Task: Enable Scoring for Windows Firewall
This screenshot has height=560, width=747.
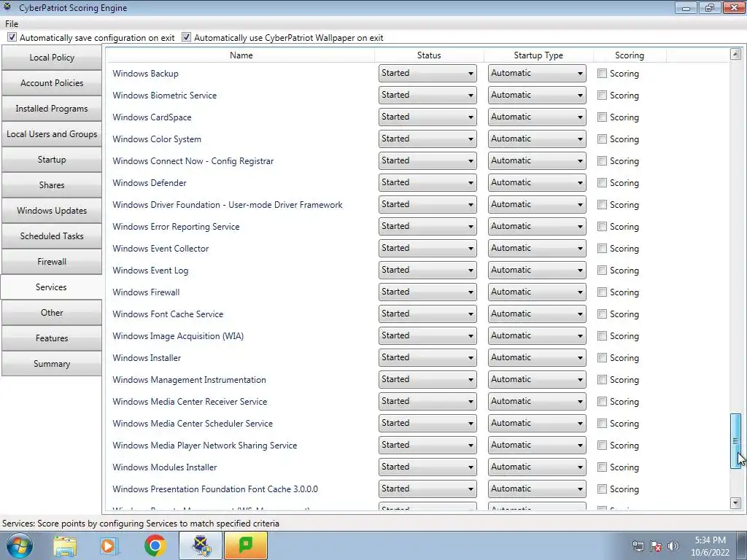Action: (x=602, y=292)
